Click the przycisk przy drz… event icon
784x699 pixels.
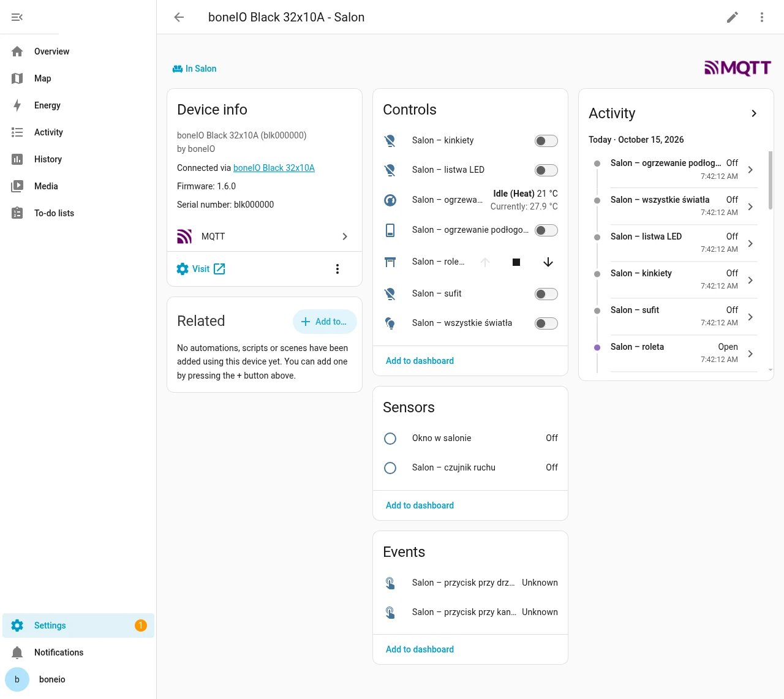point(390,583)
